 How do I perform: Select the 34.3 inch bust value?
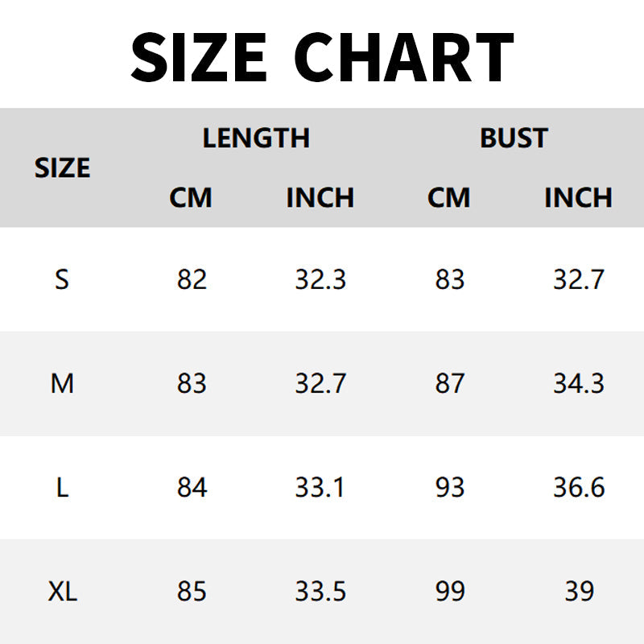click(578, 384)
